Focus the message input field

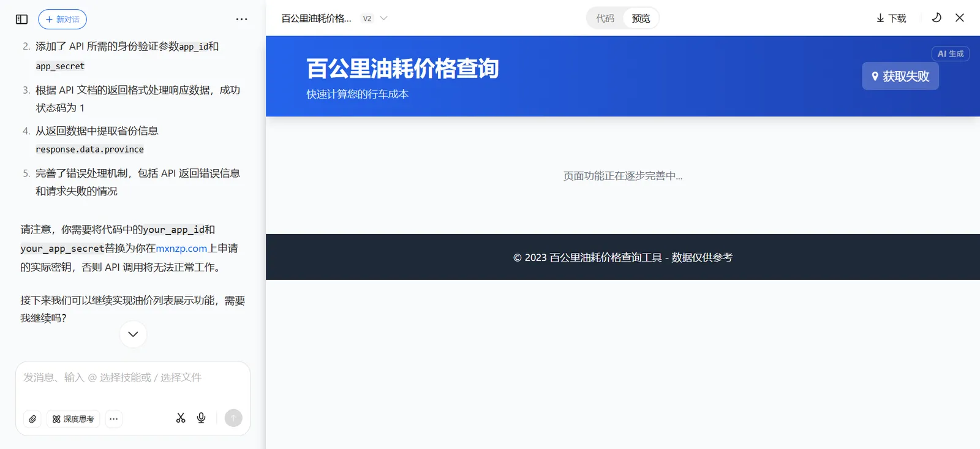pos(133,378)
